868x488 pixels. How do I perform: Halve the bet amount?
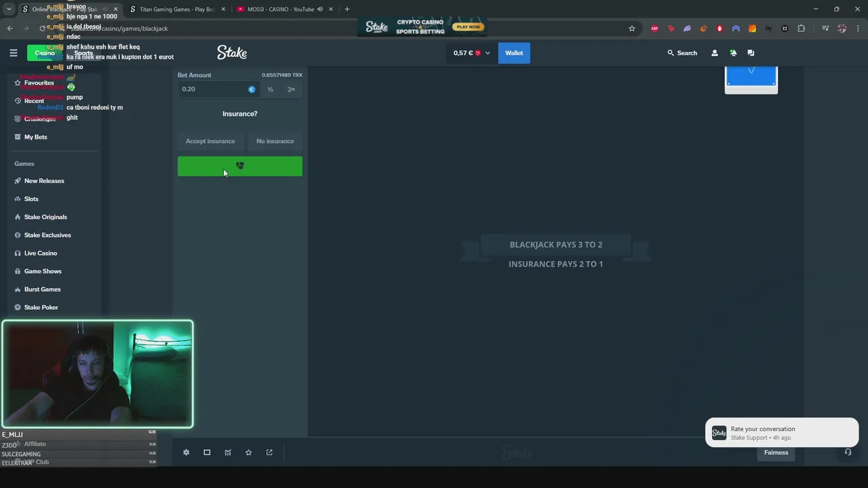tap(270, 89)
